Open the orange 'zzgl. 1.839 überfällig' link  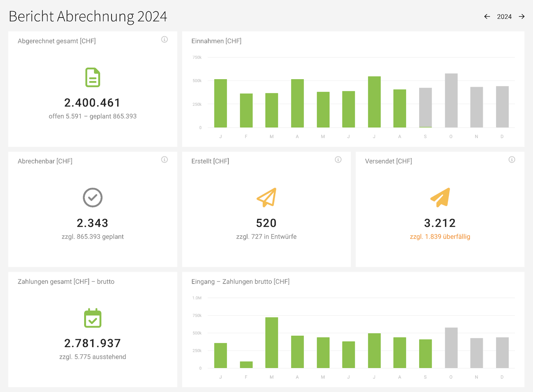pyautogui.click(x=440, y=237)
